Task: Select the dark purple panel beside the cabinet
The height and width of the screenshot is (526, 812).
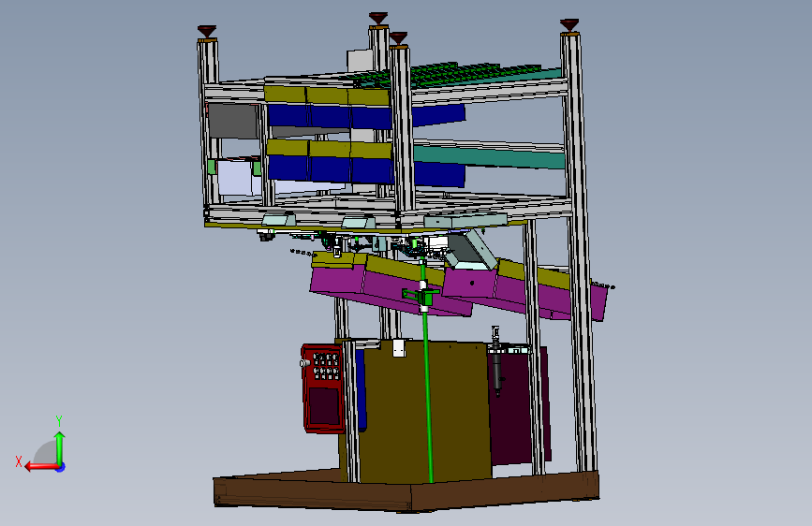Action: pyautogui.click(x=518, y=406)
